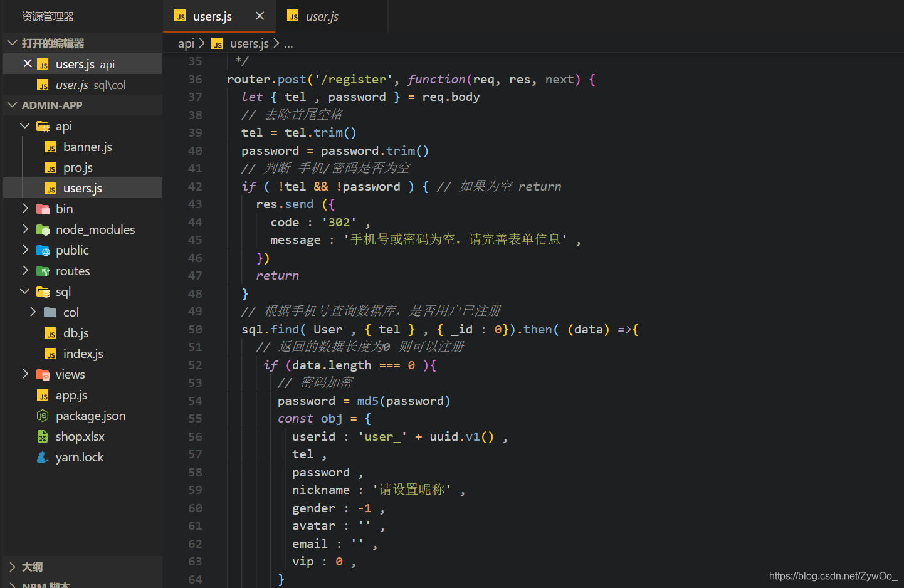Click the pro.js JS icon
This screenshot has width=904, height=588.
pos(50,168)
